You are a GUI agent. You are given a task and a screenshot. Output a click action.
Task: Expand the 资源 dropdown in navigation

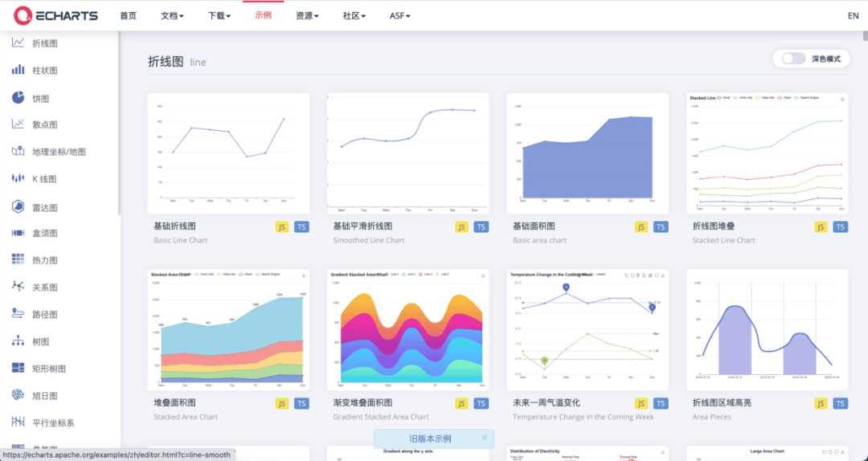coord(307,16)
